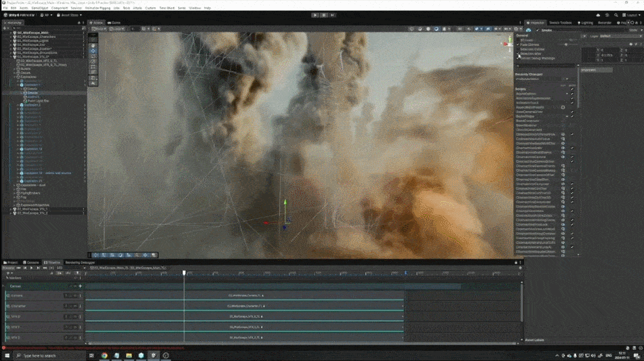Click the Step frame button in top toolbar
The height and width of the screenshot is (361, 644).
(x=333, y=15)
